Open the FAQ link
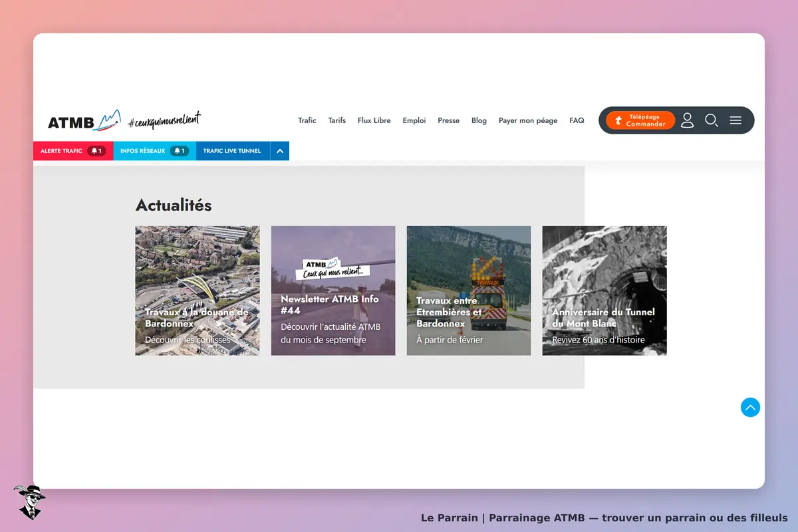This screenshot has width=798, height=532. (x=577, y=120)
